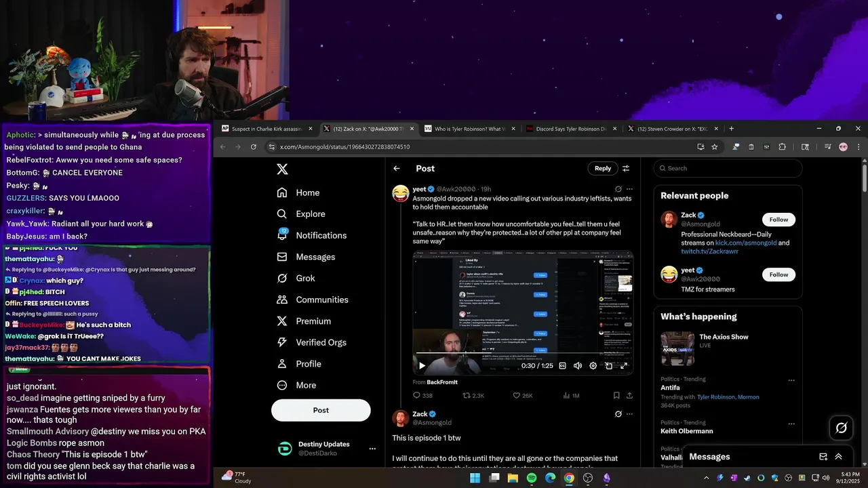868x488 pixels.
Task: Open Communities in the X sidebar
Action: [x=313, y=300]
